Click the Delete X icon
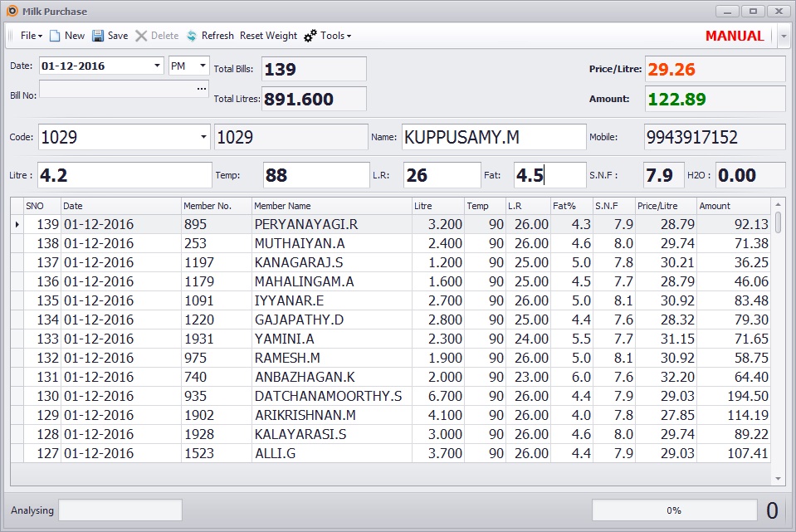This screenshot has width=796, height=532. [141, 36]
